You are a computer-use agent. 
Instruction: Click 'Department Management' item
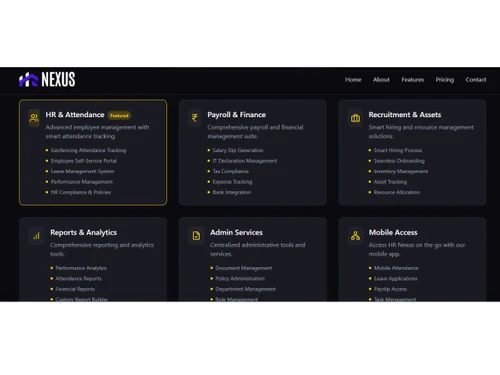pos(245,289)
